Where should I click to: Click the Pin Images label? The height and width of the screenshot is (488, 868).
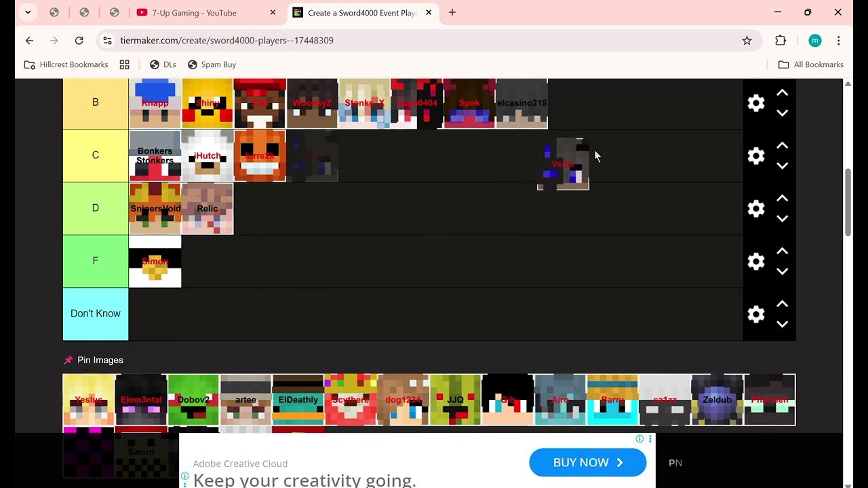point(100,360)
